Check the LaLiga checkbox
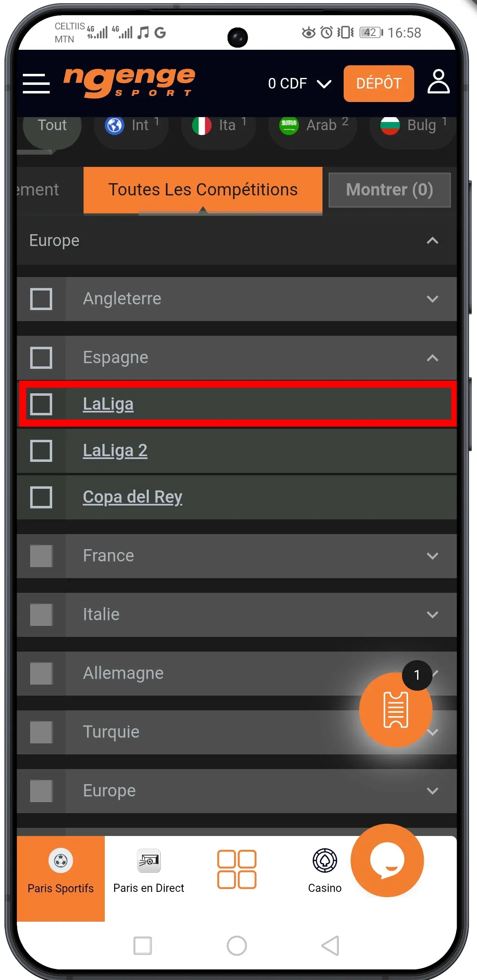Image resolution: width=477 pixels, height=980 pixels. tap(41, 404)
